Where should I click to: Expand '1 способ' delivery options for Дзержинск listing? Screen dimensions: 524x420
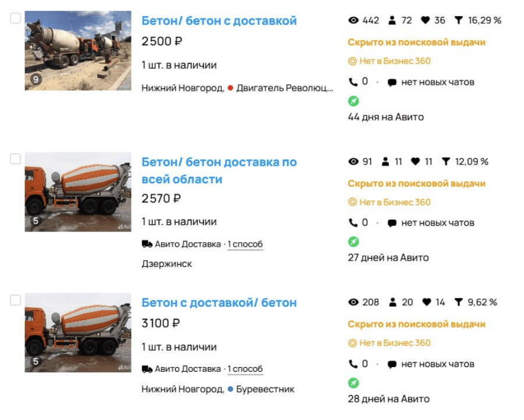[245, 244]
